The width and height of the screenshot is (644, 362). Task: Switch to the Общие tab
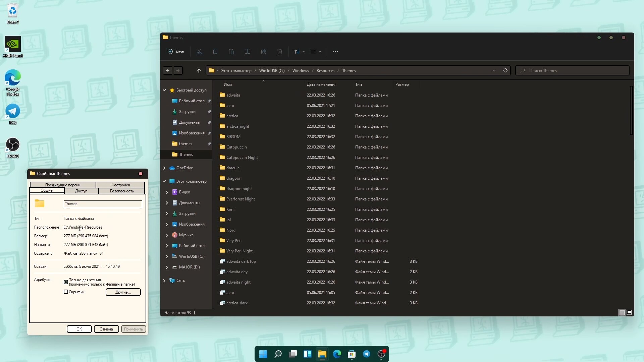pos(47,190)
